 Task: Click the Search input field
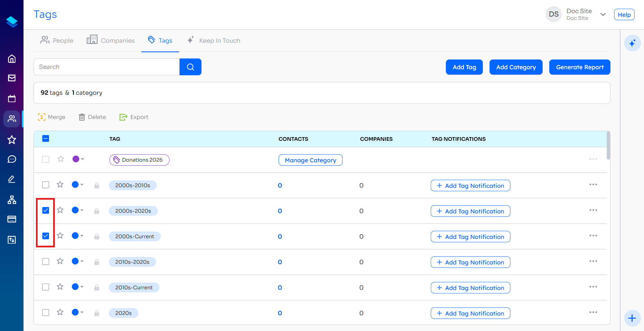point(106,67)
